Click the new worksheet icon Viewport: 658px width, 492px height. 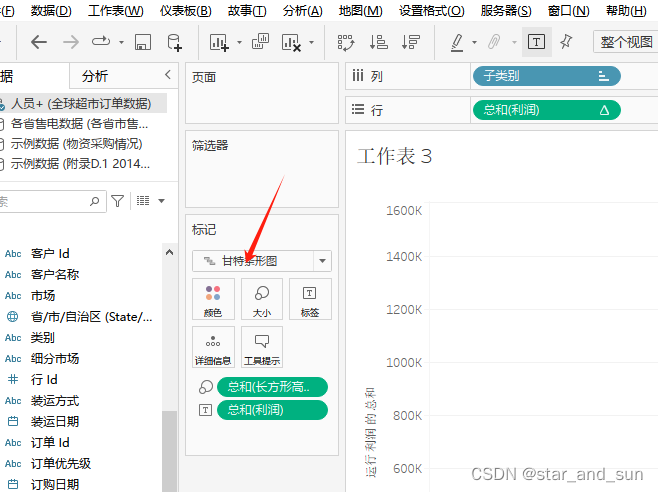coord(219,42)
